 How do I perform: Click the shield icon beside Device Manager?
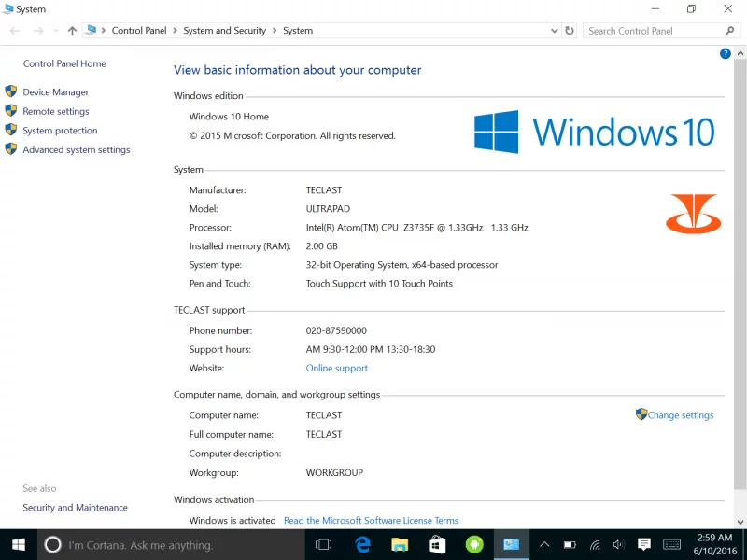click(x=11, y=91)
